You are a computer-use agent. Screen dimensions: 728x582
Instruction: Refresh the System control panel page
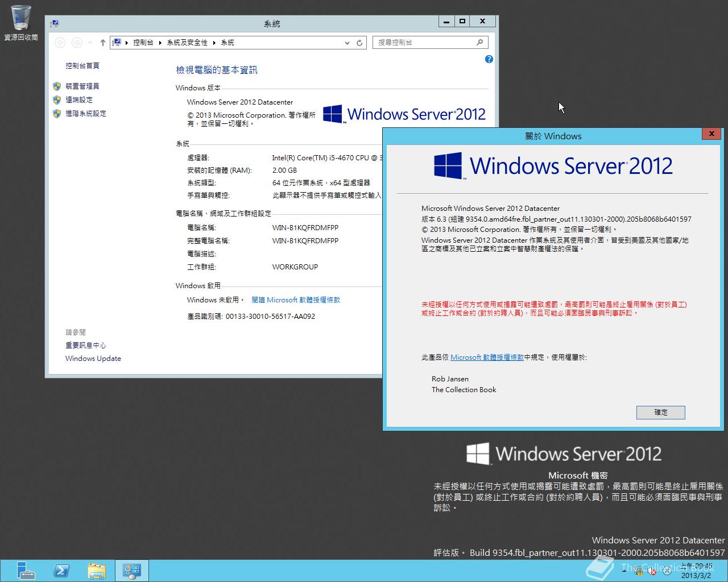[x=359, y=43]
